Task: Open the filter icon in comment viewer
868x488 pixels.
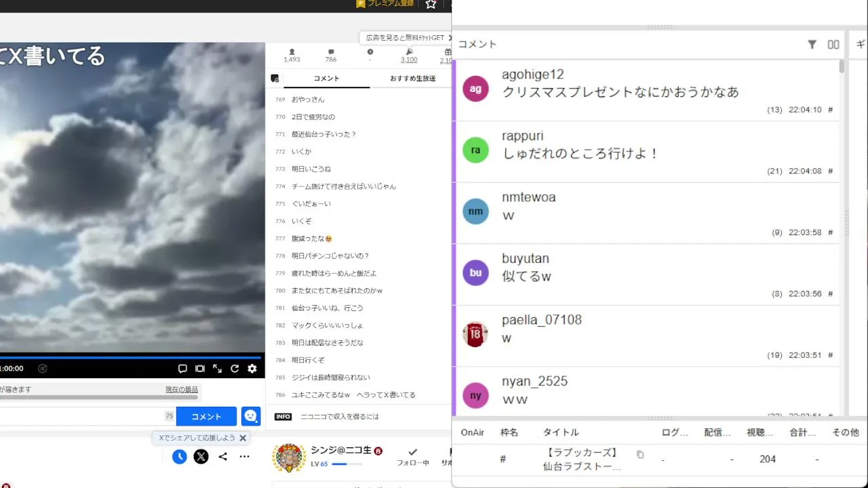Action: coord(812,44)
